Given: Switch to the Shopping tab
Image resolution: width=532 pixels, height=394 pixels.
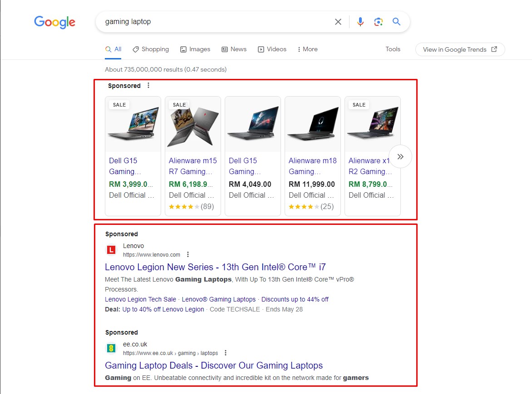Looking at the screenshot, I should pos(151,49).
